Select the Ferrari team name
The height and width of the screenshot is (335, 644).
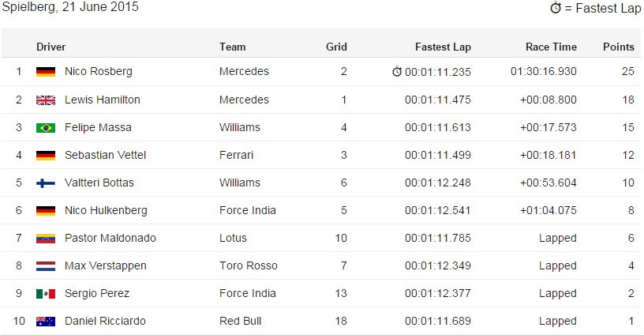(236, 155)
